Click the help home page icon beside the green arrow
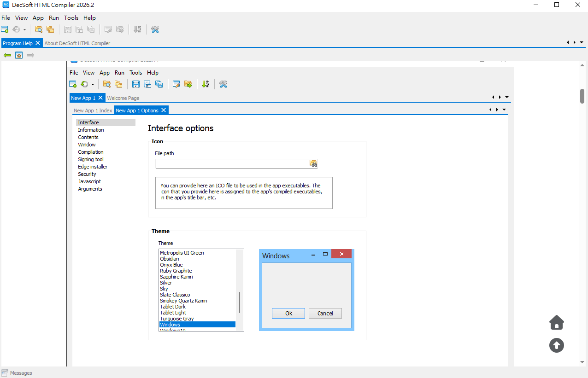 point(19,55)
